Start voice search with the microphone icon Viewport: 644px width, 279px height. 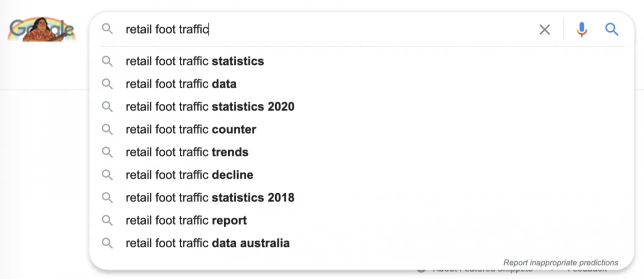pos(582,29)
